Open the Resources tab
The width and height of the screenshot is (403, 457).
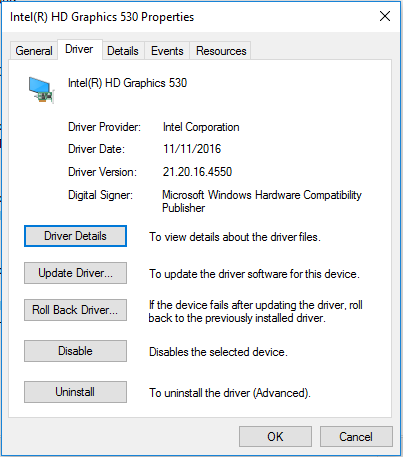pos(221,51)
